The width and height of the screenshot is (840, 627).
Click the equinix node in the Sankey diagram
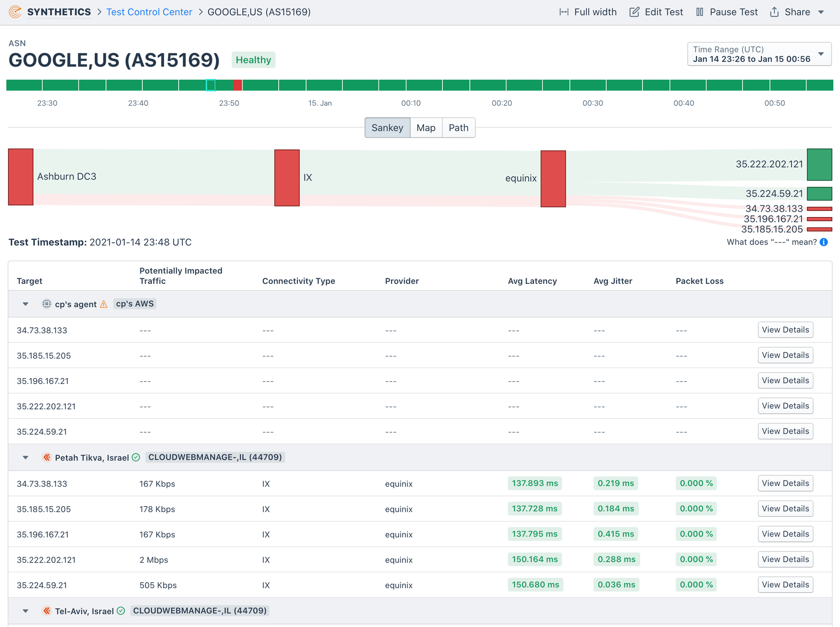point(553,178)
